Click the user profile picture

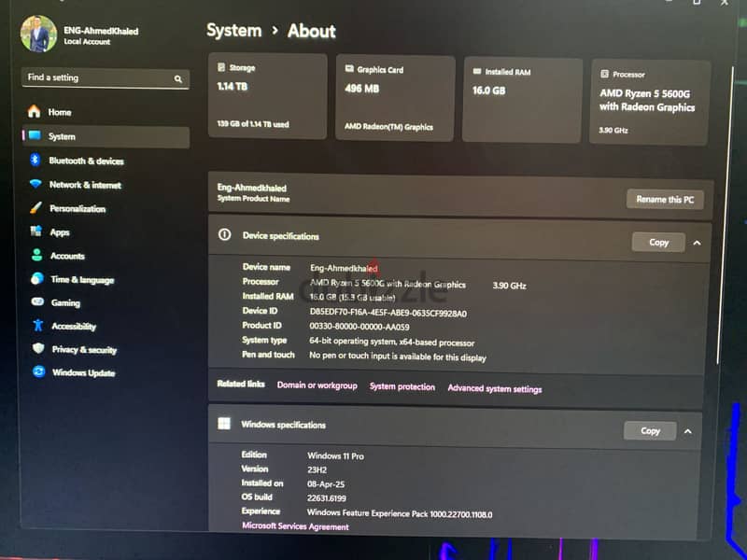coord(38,34)
